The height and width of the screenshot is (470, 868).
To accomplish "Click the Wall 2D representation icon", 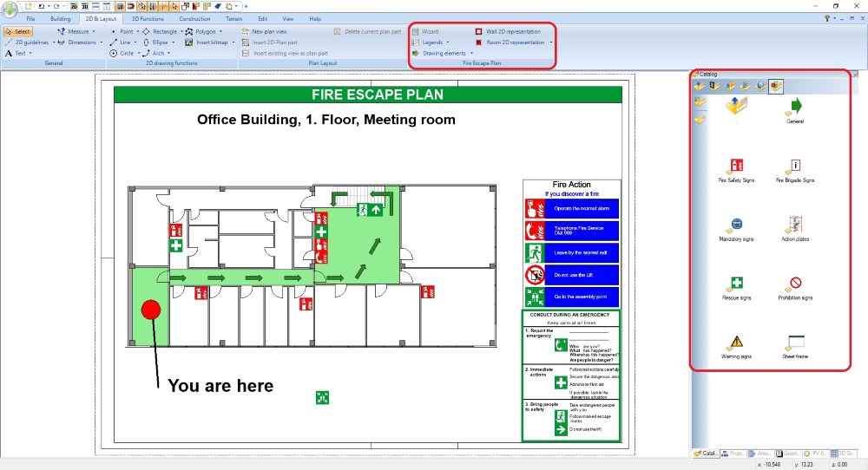I will [x=479, y=31].
